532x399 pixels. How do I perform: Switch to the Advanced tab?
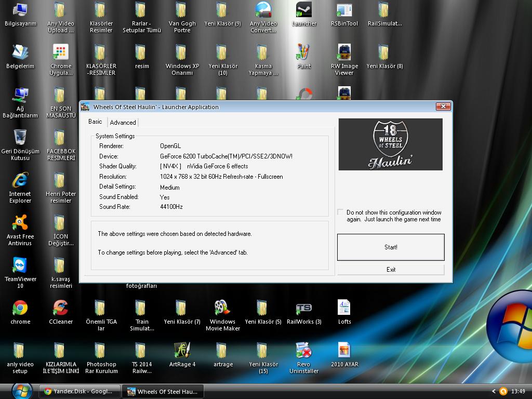coord(123,123)
